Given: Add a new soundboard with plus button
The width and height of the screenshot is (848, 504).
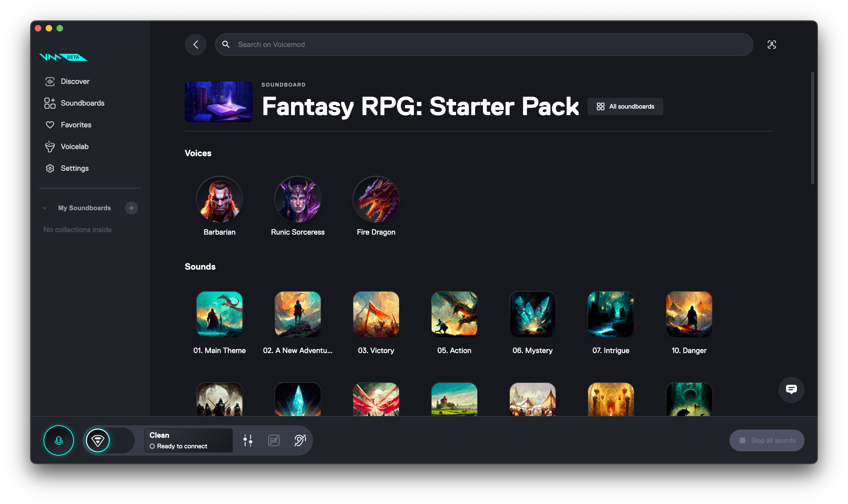Looking at the screenshot, I should click(x=132, y=208).
